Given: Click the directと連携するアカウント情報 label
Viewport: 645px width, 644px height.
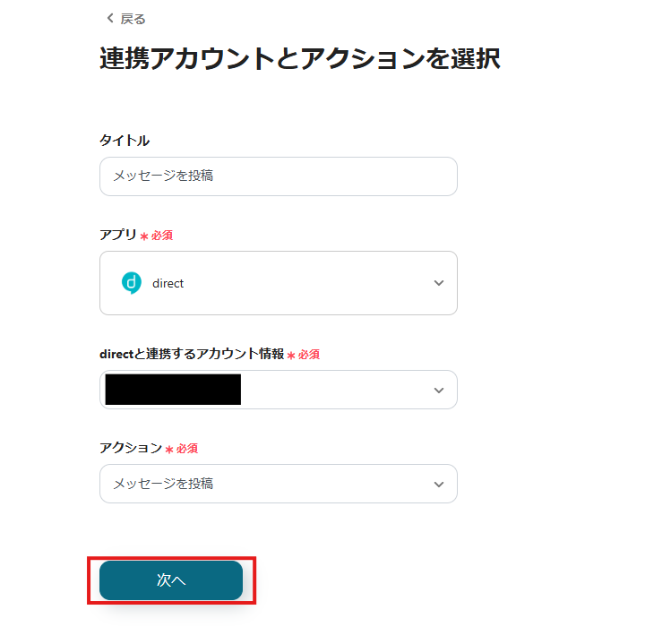Looking at the screenshot, I should coord(191,354).
